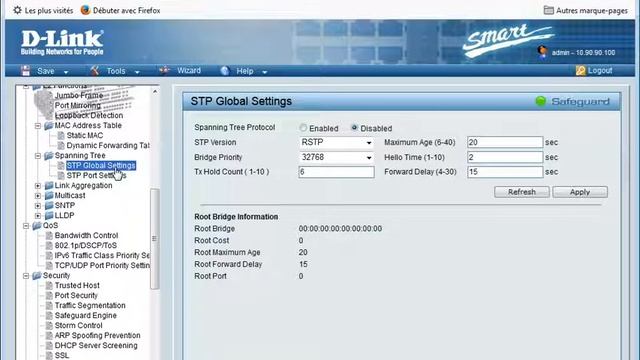Launch the Wizard menu item

tap(189, 71)
